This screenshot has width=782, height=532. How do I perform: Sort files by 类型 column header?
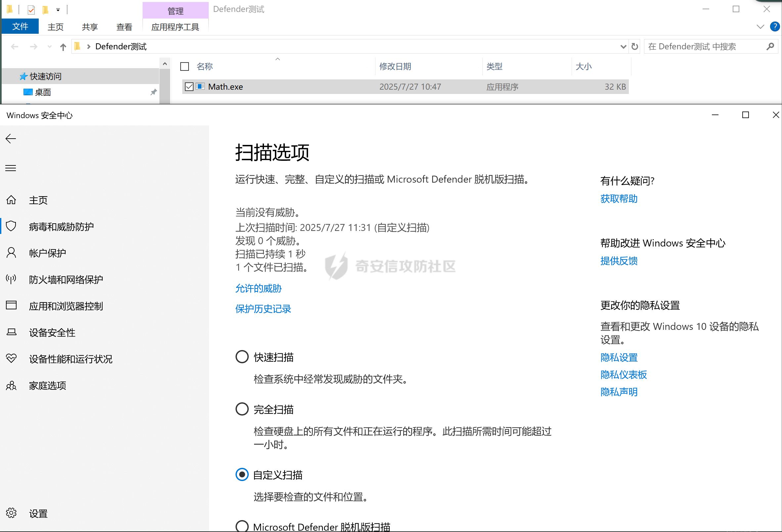coord(494,66)
